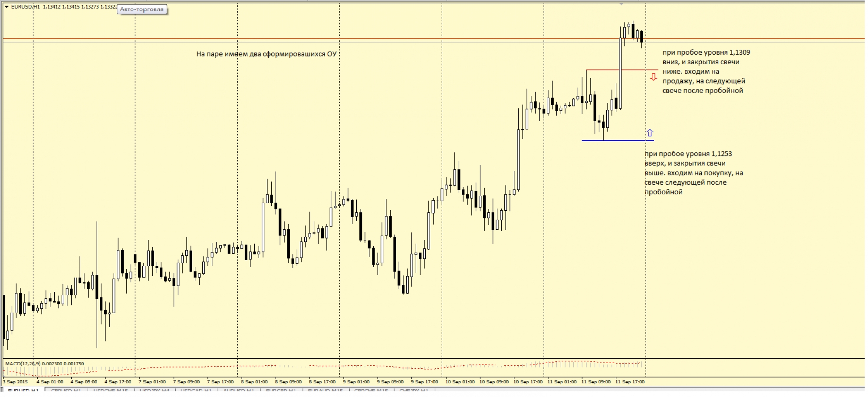Select the sell-entry text note about 1,1309
This screenshot has width=868, height=397.
[706, 72]
